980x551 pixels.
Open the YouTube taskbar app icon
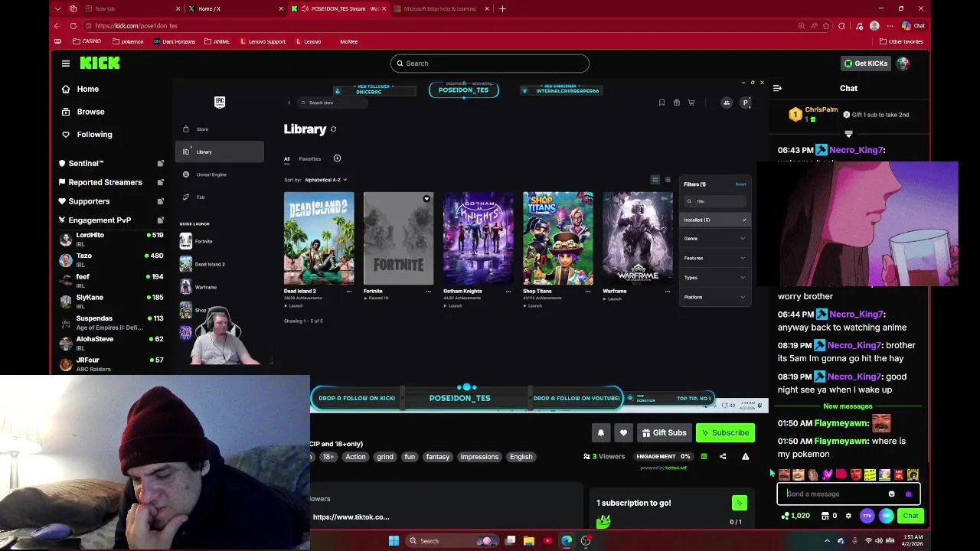pos(547,541)
